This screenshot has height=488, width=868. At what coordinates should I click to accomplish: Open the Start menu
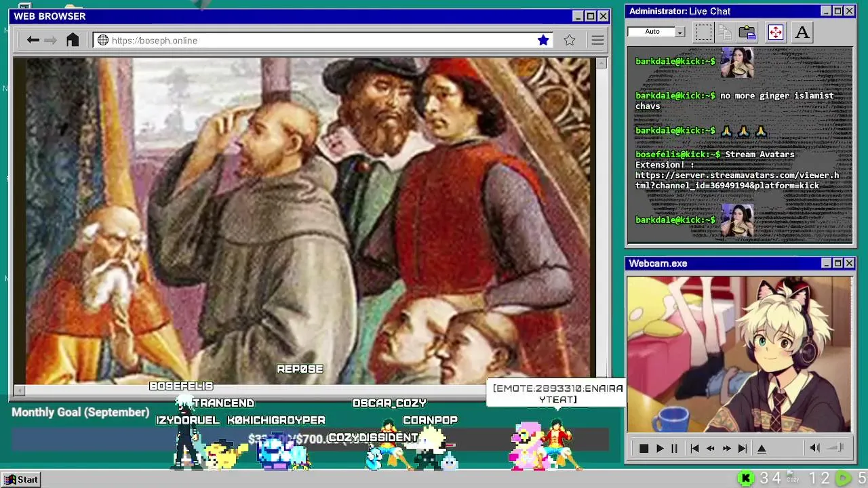pos(21,479)
